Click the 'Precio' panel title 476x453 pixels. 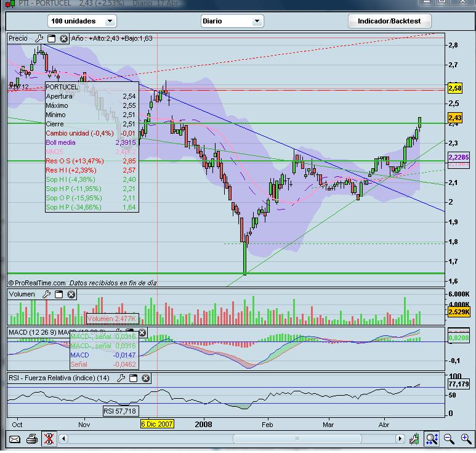click(18, 39)
